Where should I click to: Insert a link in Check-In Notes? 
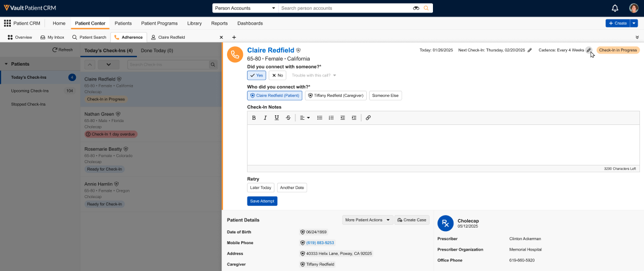tap(368, 118)
